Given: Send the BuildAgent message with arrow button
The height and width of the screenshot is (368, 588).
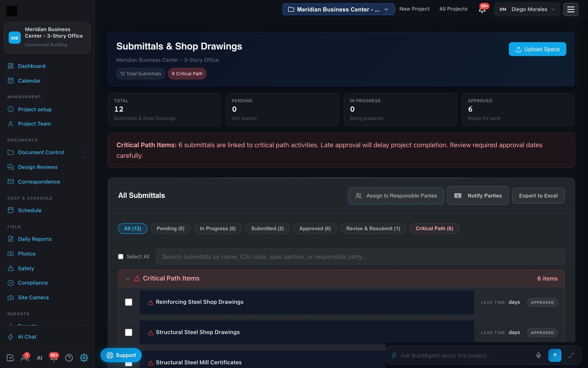Looking at the screenshot, I should [555, 355].
